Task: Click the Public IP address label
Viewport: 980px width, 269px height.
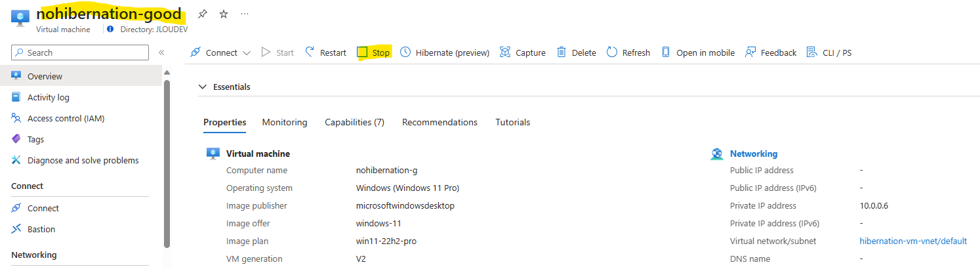Action: point(762,170)
